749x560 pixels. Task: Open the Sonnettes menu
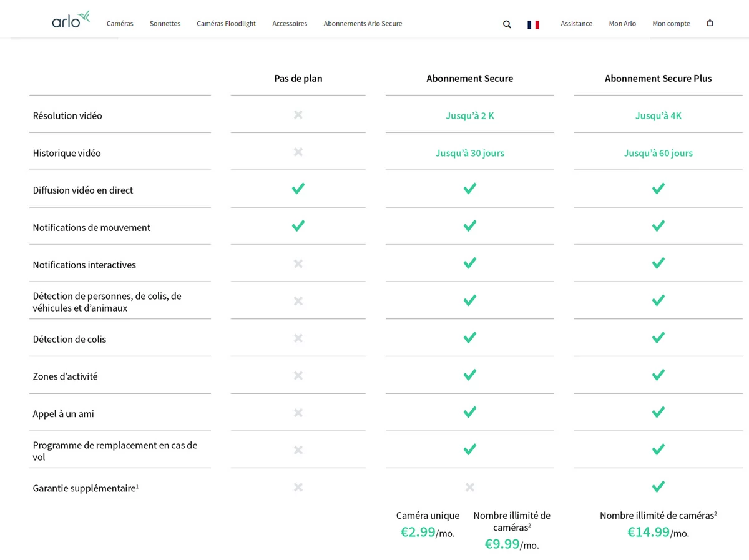[x=165, y=24]
